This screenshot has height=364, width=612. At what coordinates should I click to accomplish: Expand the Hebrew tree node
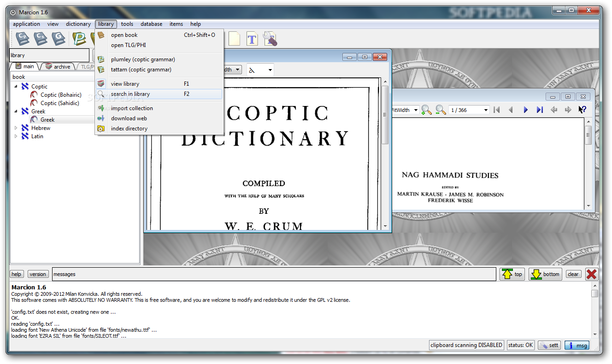[16, 128]
